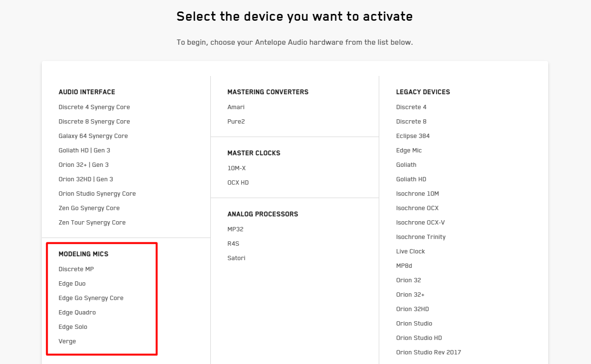Choose Isochrone 10M legacy clock

click(x=418, y=194)
